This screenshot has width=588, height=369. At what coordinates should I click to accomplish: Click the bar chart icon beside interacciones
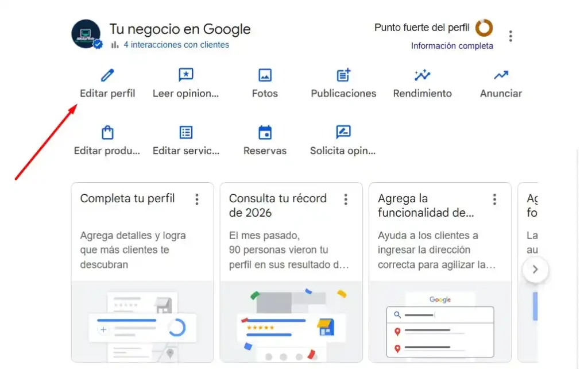click(115, 45)
